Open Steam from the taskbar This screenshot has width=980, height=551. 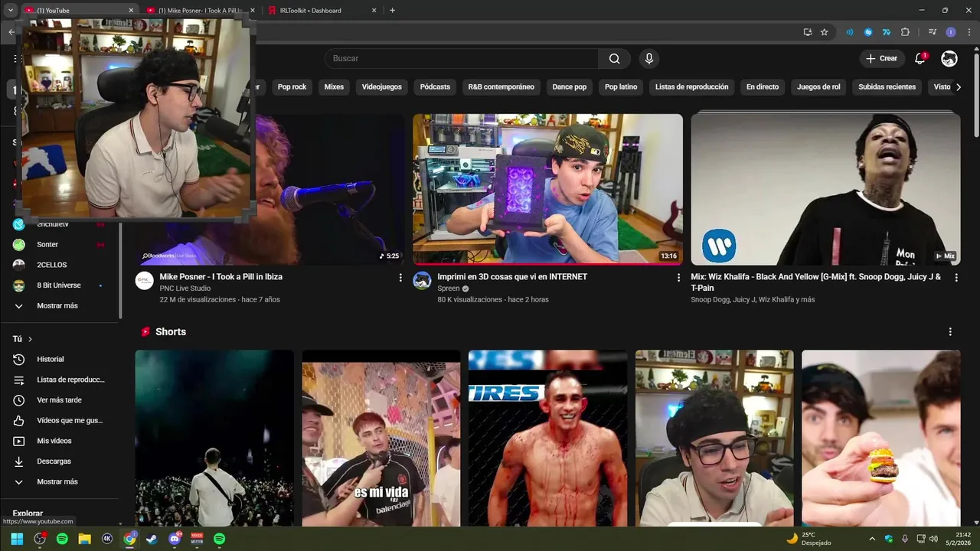coord(152,539)
